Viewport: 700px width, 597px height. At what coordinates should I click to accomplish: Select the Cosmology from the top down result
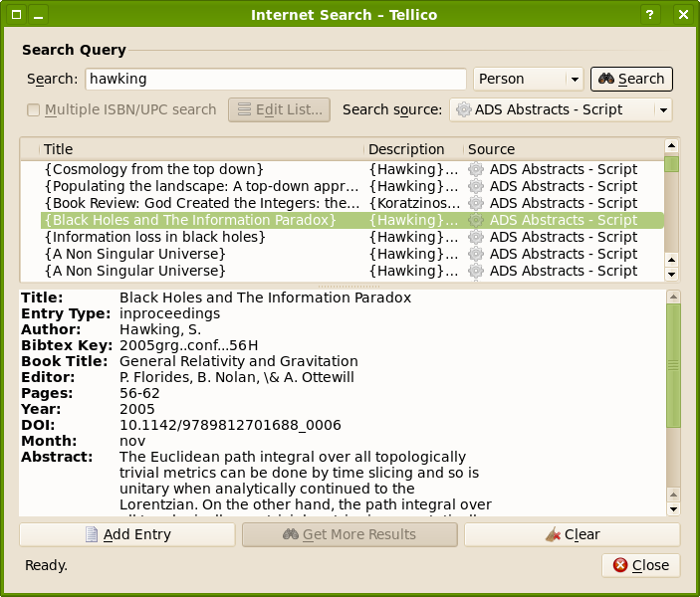[351, 169]
